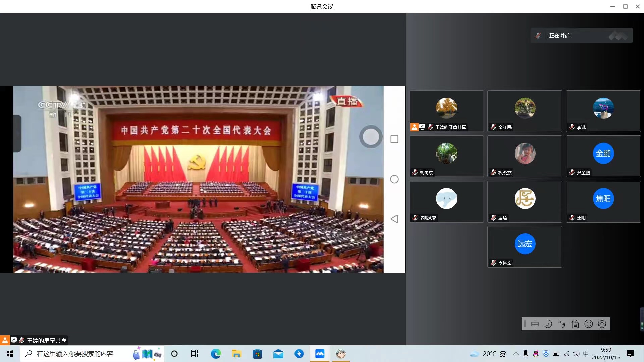Select participant tile 余红民
Screen dimensions: 644x362
point(525,111)
